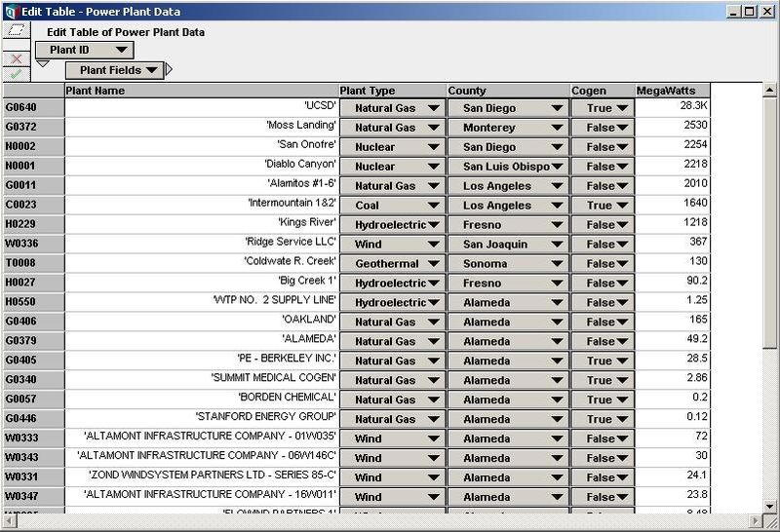Viewport: 780px width, 532px height.
Task: Click the window resize grip corner
Action: coord(770,521)
